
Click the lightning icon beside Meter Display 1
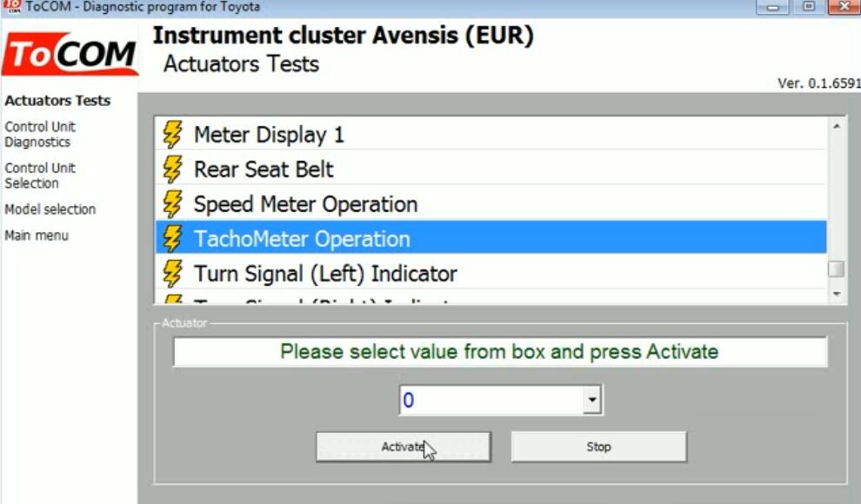(x=172, y=135)
